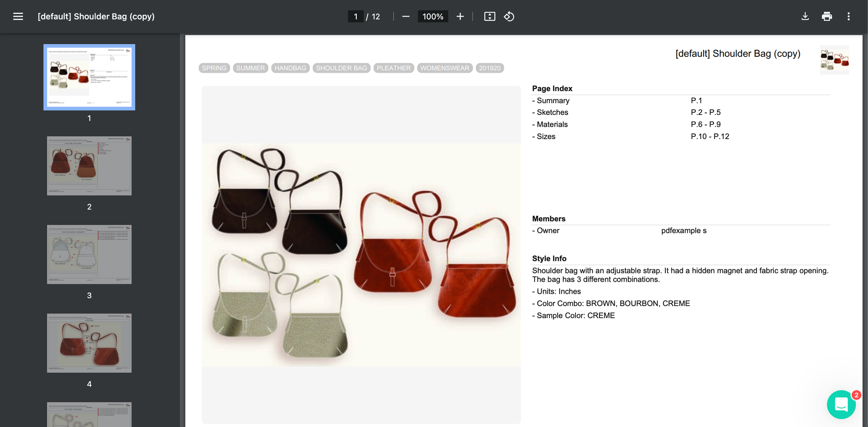
Task: Click the 'pdfexample s' owner name
Action: [x=684, y=231]
